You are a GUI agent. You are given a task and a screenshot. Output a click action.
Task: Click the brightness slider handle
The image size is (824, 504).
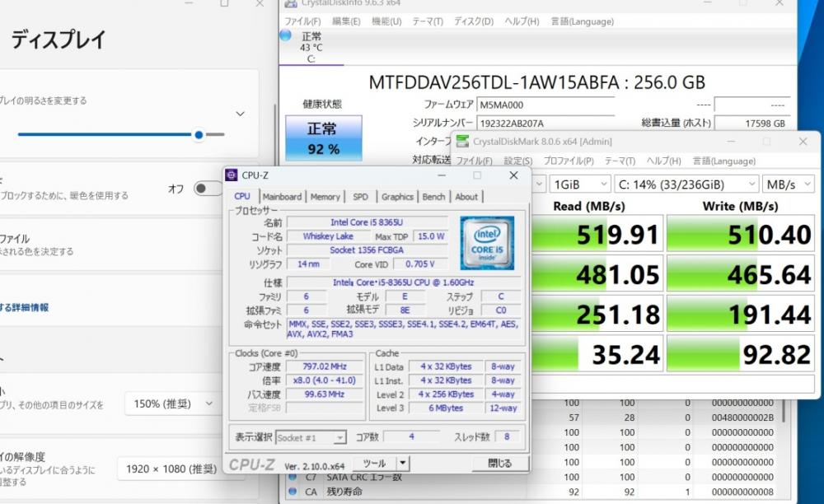click(x=199, y=134)
